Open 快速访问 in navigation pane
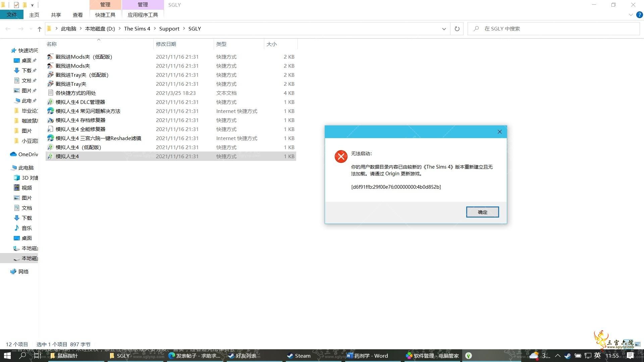 (24, 50)
